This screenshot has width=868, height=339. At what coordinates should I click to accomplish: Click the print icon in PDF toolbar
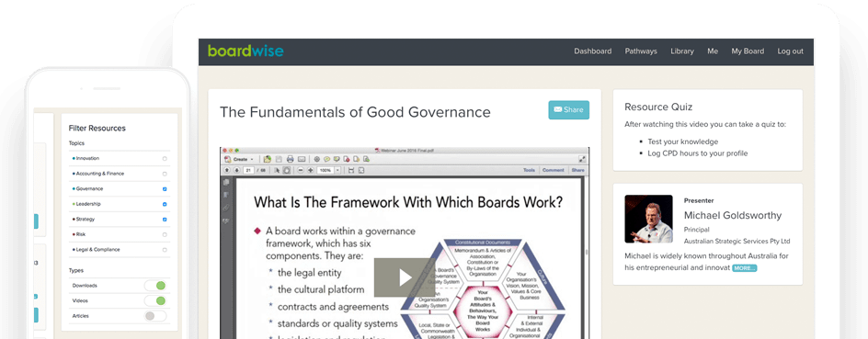pos(290,159)
